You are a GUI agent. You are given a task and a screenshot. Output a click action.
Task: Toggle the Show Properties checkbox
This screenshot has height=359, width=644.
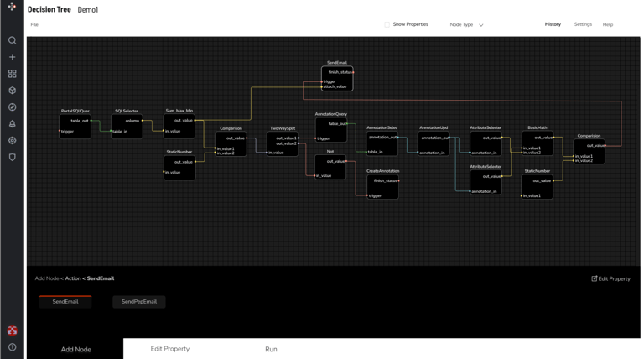pos(387,24)
